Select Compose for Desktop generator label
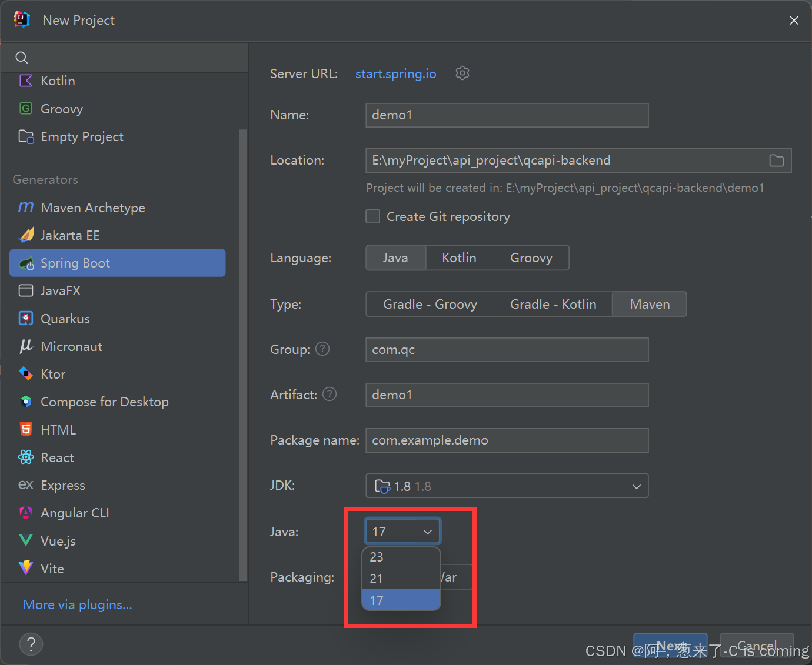The image size is (812, 665). 105,402
